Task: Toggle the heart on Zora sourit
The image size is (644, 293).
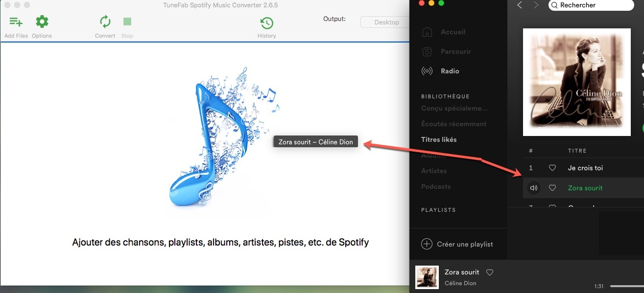Action: click(552, 188)
